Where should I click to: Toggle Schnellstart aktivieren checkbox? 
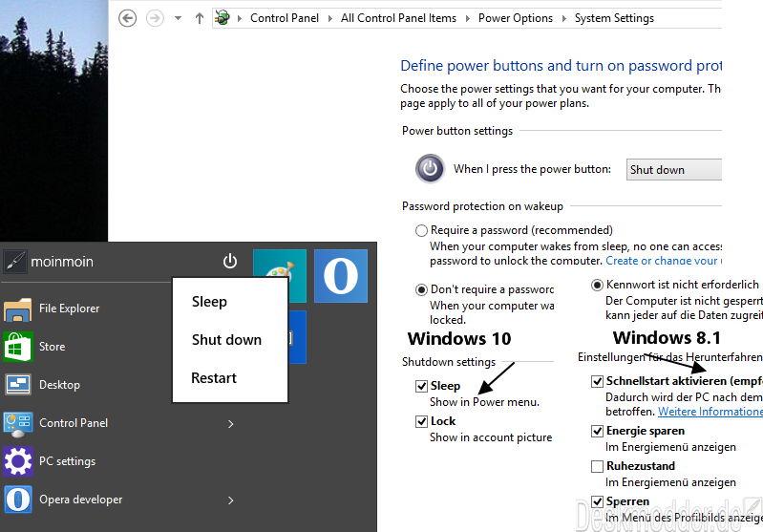[x=597, y=381]
